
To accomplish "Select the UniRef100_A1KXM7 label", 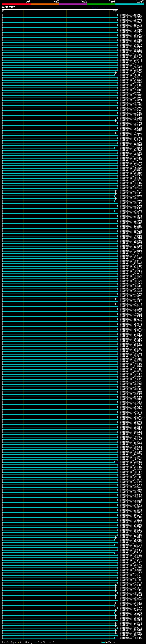I will tap(131, 30).
